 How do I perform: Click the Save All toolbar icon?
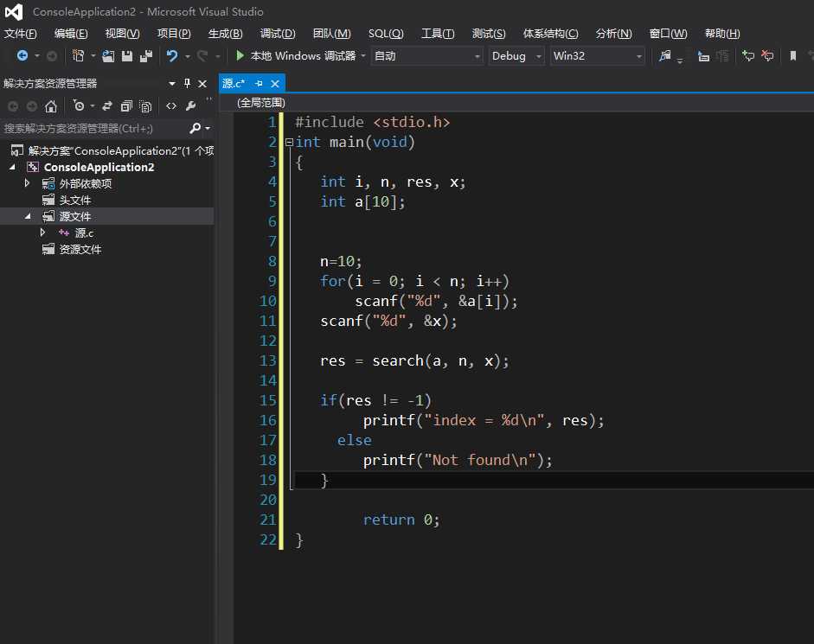click(146, 55)
